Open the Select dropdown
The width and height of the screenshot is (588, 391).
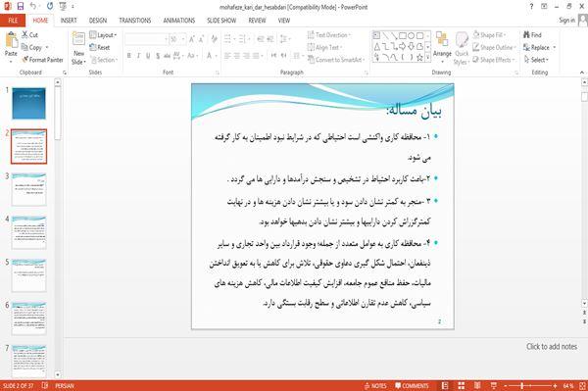[536, 60]
